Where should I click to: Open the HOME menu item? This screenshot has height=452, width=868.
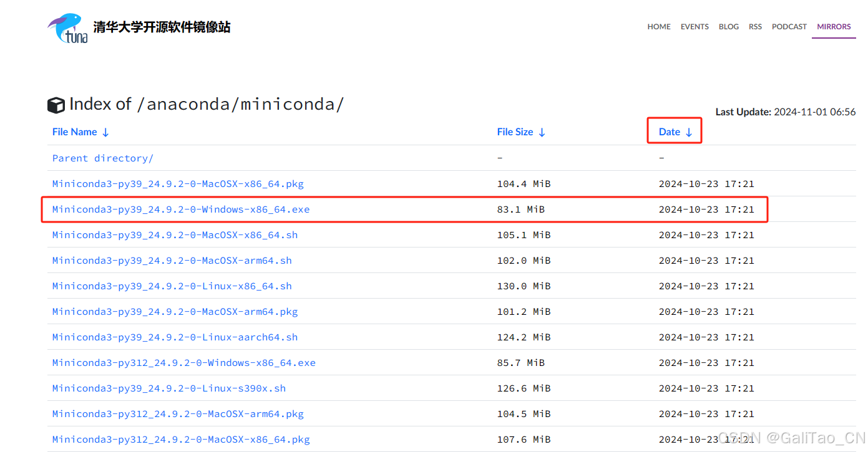(x=659, y=27)
